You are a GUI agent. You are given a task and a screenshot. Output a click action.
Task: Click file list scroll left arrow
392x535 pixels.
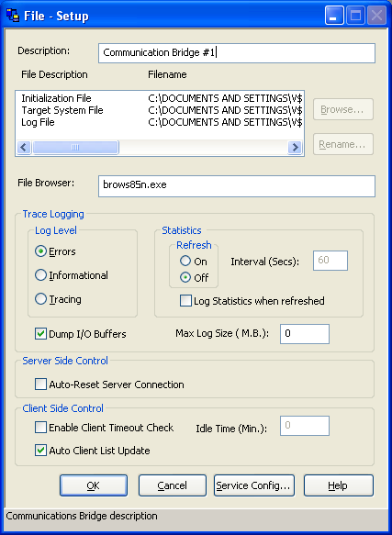[x=24, y=148]
